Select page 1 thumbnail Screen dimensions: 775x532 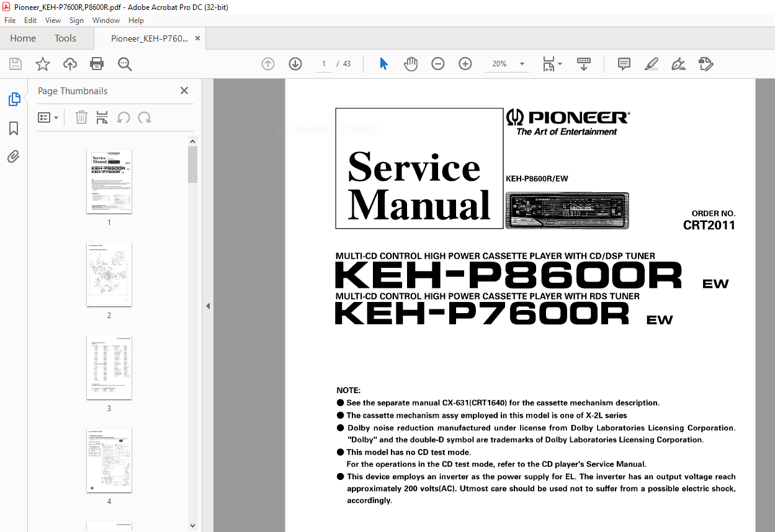click(x=109, y=182)
